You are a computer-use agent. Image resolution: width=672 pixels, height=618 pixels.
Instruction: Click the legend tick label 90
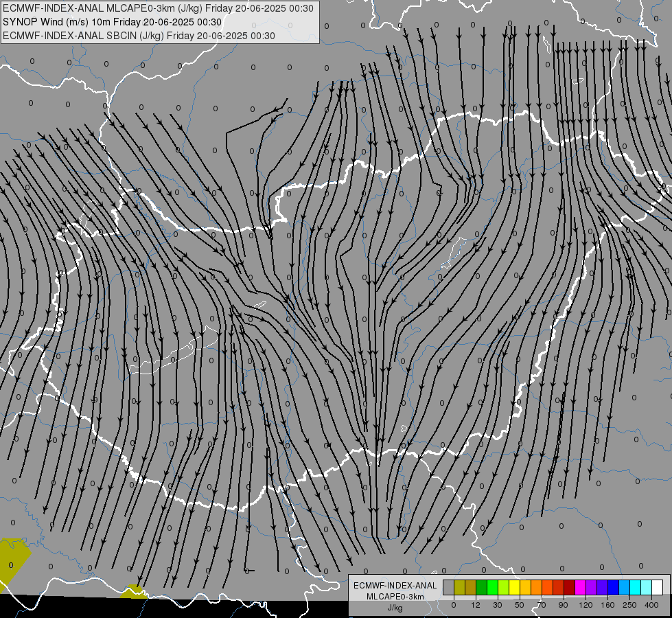pyautogui.click(x=563, y=605)
